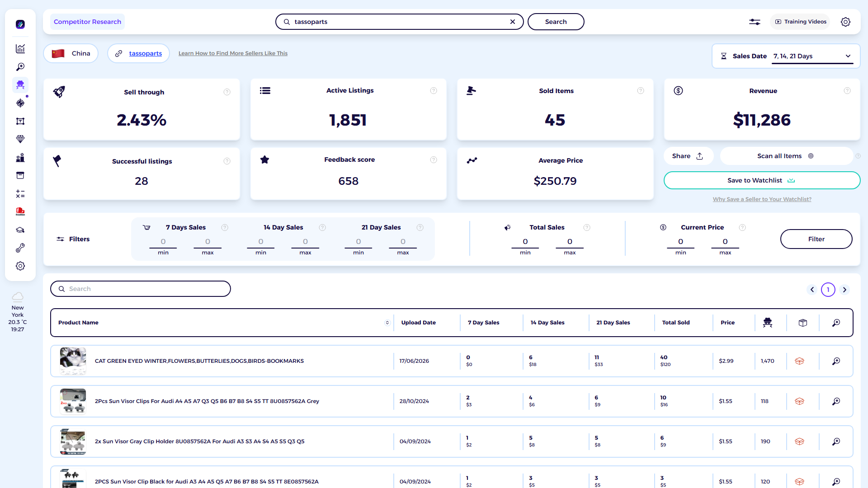Click the Upload Date column header

click(418, 323)
